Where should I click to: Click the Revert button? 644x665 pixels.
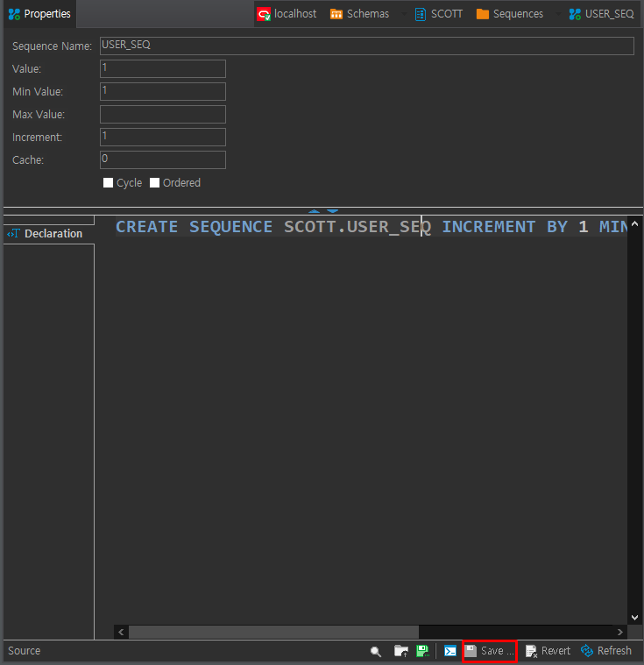click(548, 651)
